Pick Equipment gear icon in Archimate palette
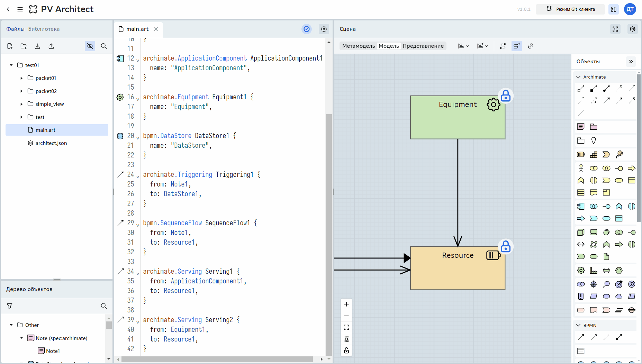The width and height of the screenshot is (642, 364). [x=581, y=270]
